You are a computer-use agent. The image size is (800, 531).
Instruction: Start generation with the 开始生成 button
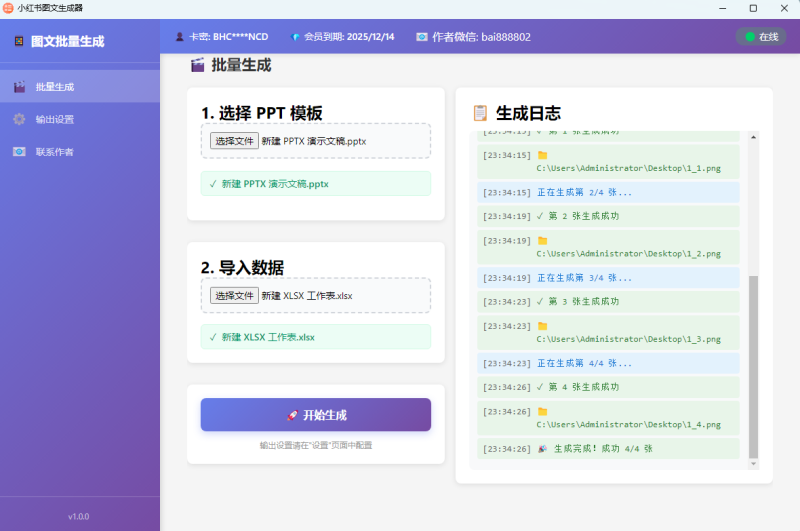coord(315,415)
